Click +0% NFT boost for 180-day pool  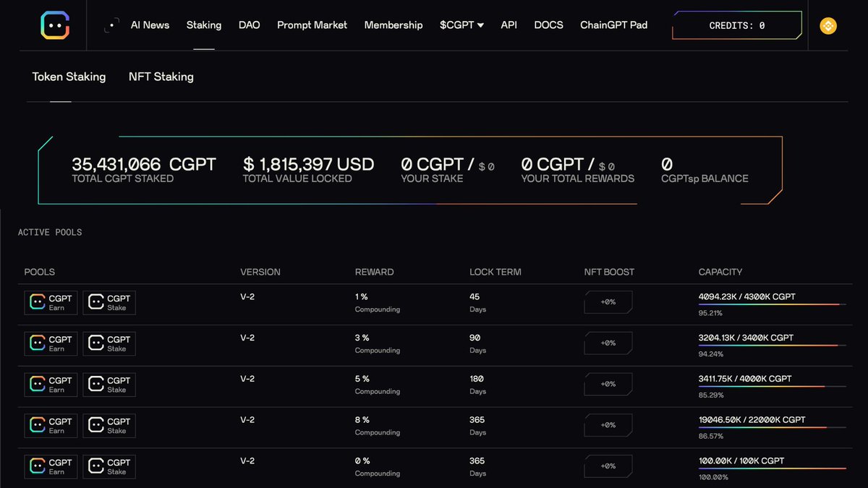(x=608, y=385)
